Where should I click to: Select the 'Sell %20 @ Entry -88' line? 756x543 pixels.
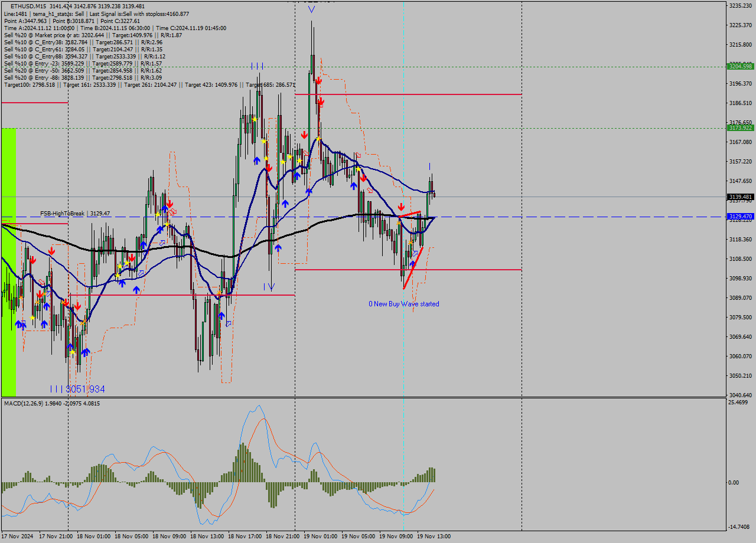tap(83, 77)
